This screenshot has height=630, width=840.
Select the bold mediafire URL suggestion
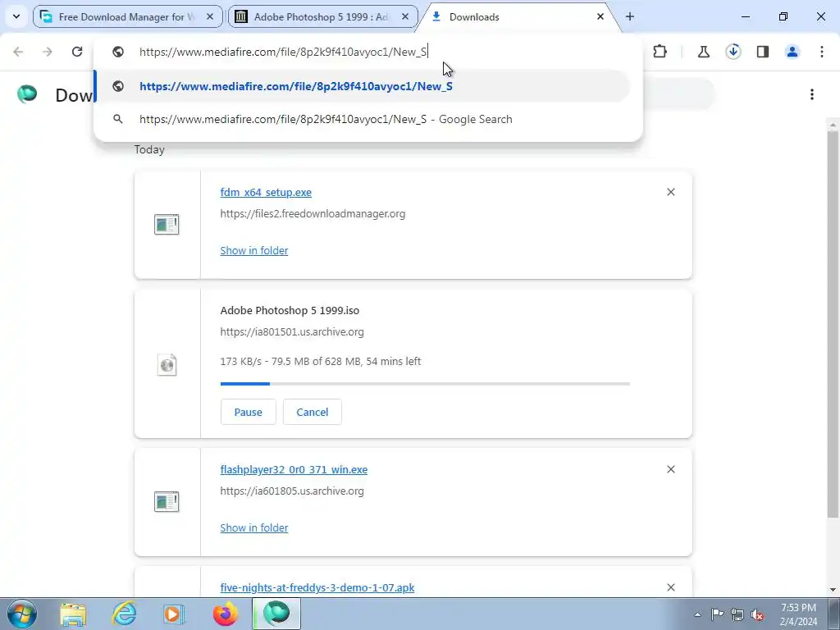tap(362, 86)
